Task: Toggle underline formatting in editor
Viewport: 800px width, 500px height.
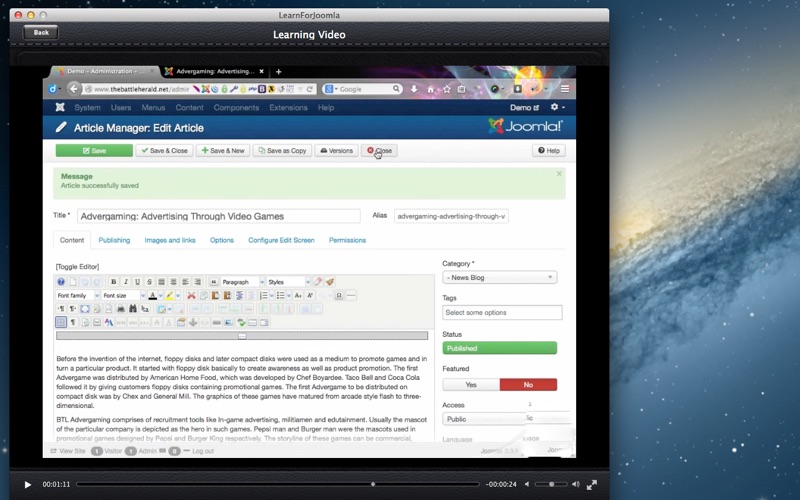Action: [x=137, y=282]
